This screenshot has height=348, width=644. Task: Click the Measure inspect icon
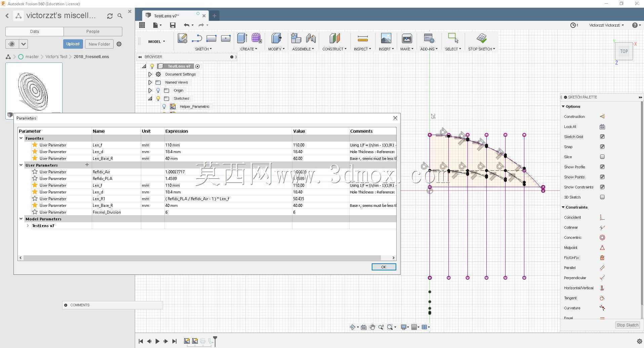363,39
